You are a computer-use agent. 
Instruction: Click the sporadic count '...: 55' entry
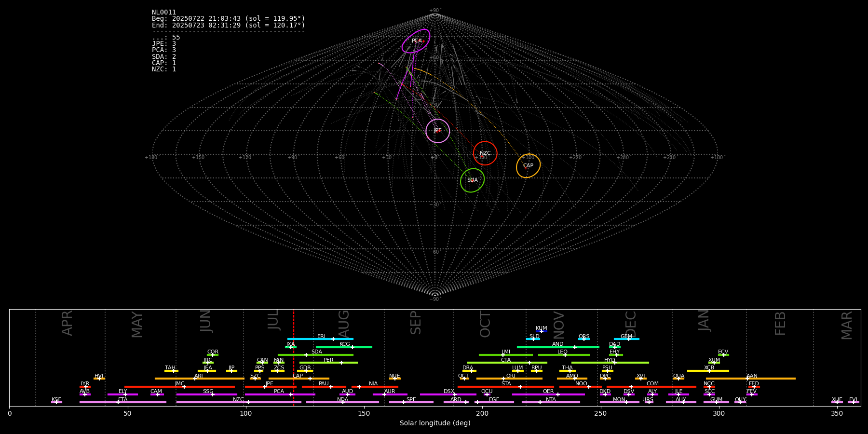pos(166,37)
